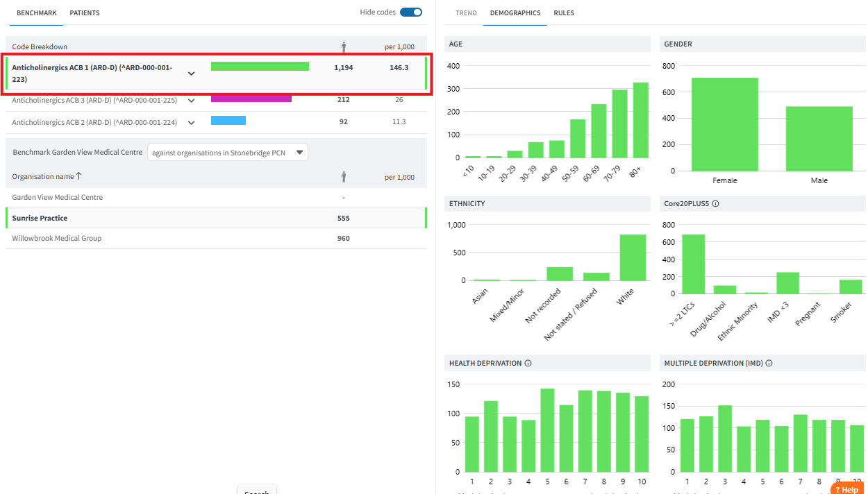868x494 pixels.
Task: Select Anticholinergics ACB 1 (ARD-D) row
Action: [x=216, y=74]
